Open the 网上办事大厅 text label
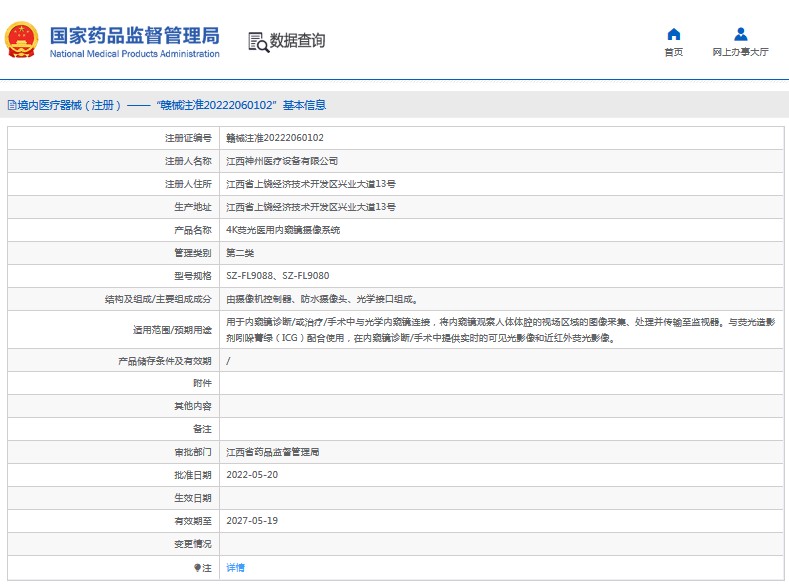Screen dimensions: 789x588 (x=740, y=52)
